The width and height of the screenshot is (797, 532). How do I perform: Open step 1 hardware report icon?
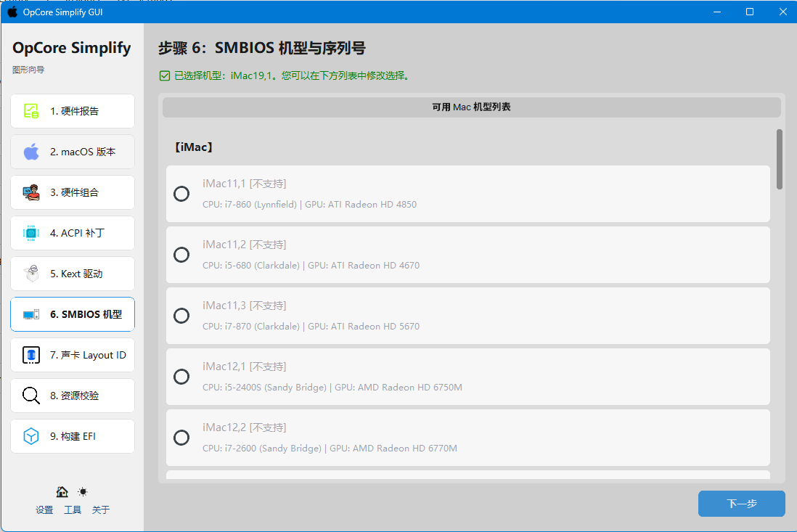coord(31,111)
